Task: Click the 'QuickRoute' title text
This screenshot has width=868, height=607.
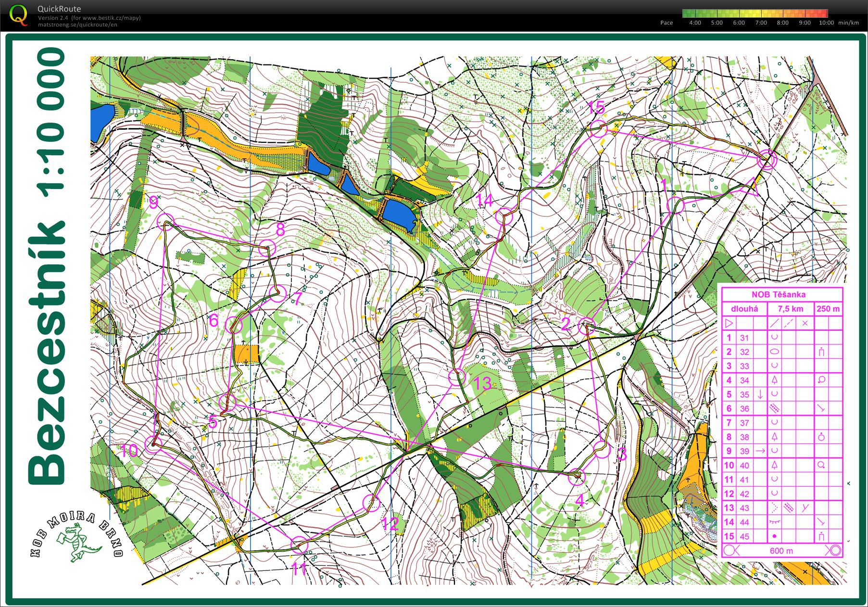Action: (59, 9)
